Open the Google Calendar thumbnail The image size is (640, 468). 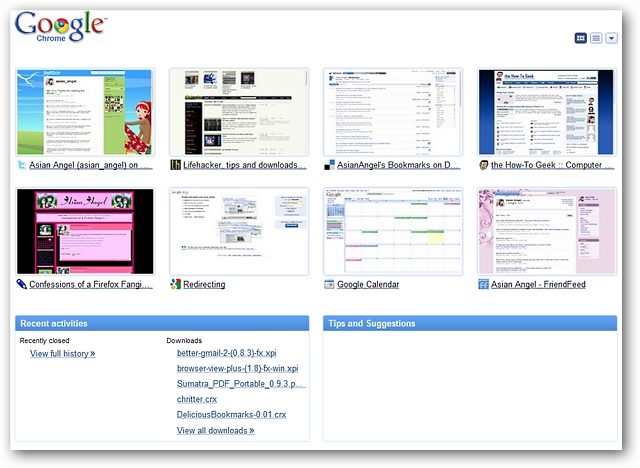coord(393,231)
